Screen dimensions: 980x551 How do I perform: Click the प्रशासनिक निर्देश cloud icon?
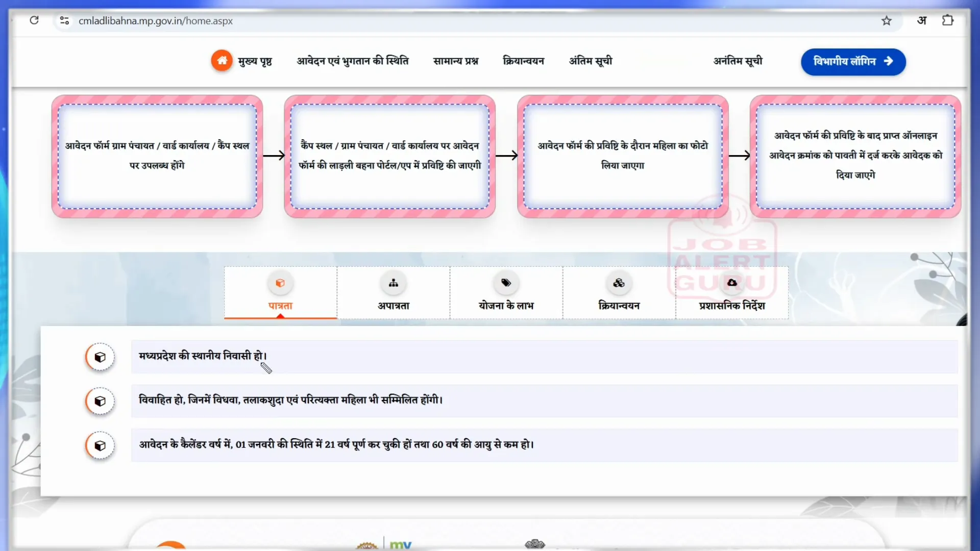coord(732,283)
